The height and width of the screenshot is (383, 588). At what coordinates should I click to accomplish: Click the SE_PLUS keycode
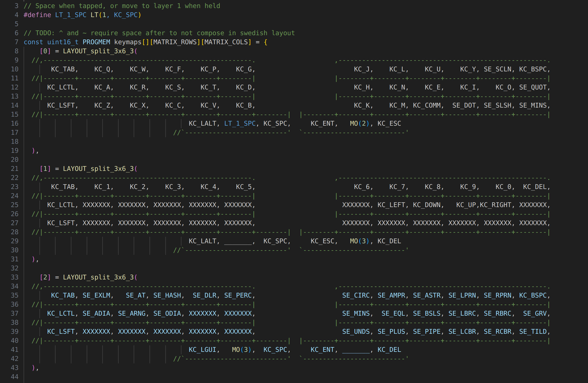pos(391,331)
